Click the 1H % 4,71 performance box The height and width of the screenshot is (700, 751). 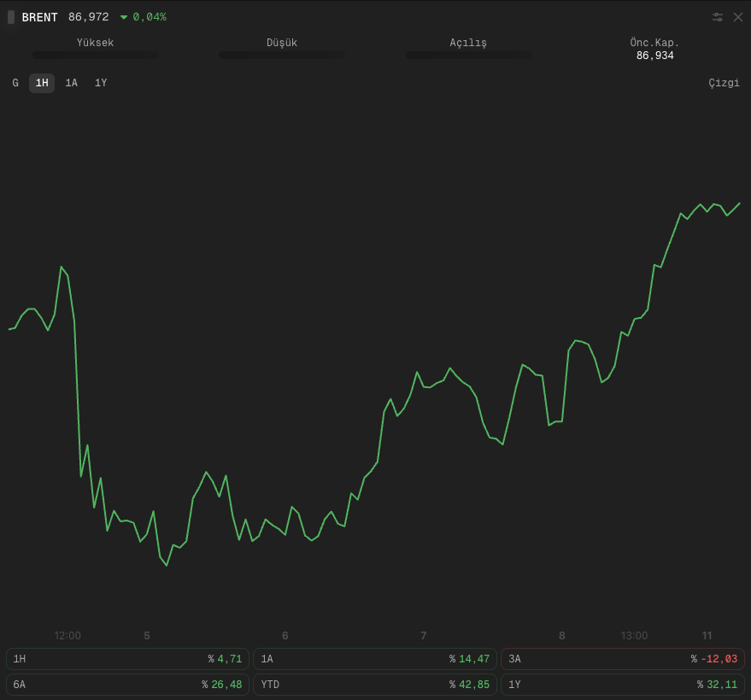pos(127,659)
